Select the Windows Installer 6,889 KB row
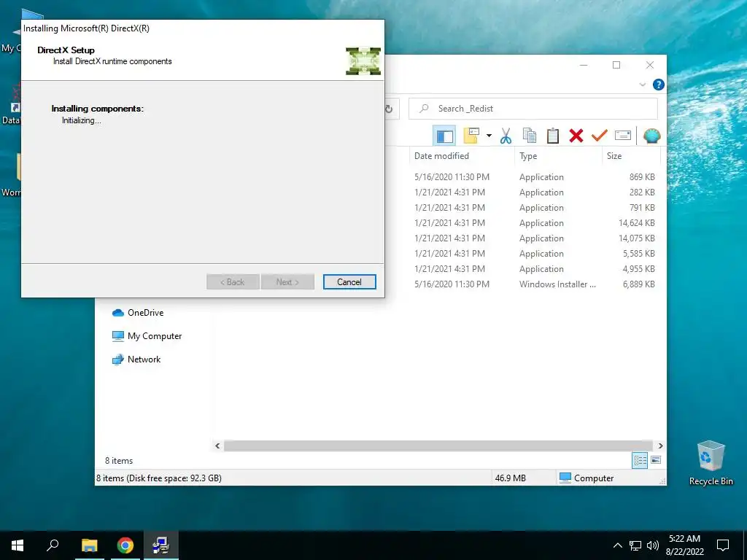 (535, 284)
